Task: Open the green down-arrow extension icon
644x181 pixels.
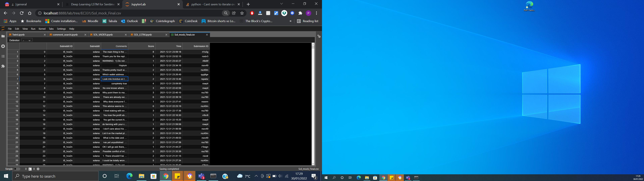Action: click(x=284, y=13)
